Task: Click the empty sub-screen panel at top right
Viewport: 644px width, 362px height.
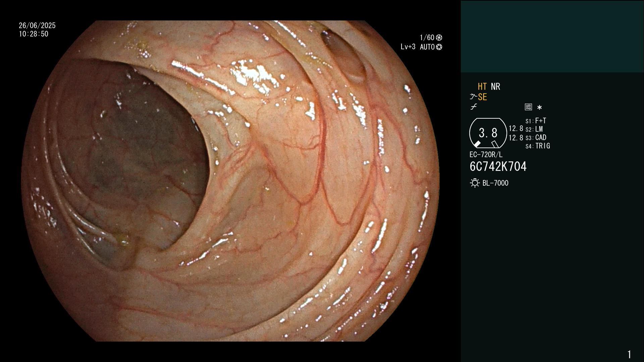Action: pyautogui.click(x=552, y=36)
